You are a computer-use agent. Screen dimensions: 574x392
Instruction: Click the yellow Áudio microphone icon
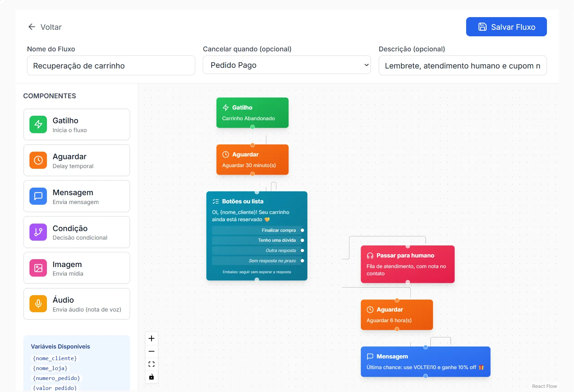pos(38,304)
